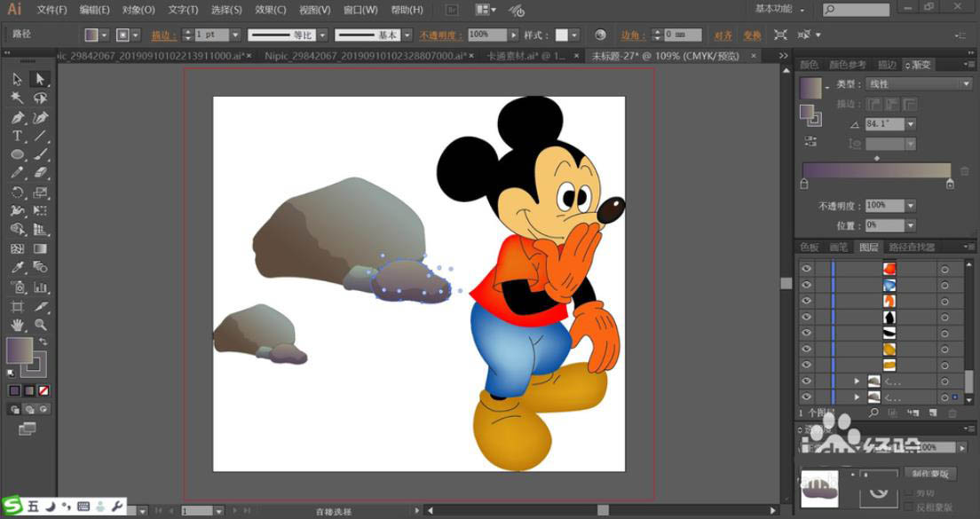Select the Direct Selection tool

(x=40, y=80)
